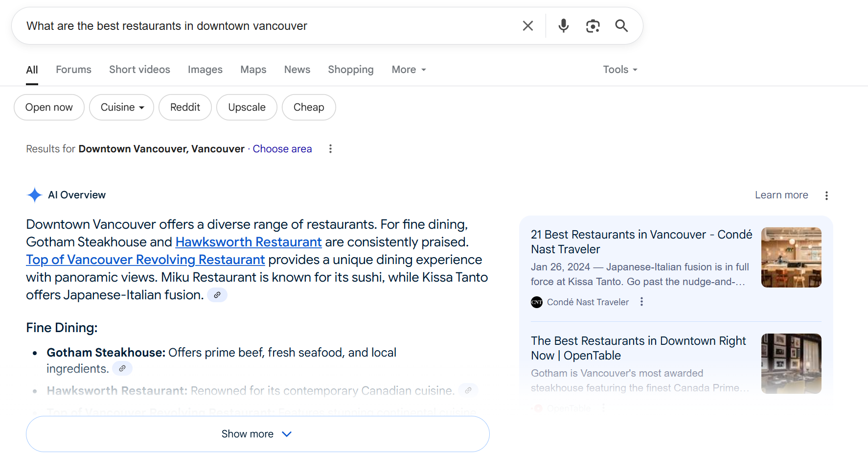Open the News results tab
Image resolution: width=868 pixels, height=457 pixels.
[297, 70]
